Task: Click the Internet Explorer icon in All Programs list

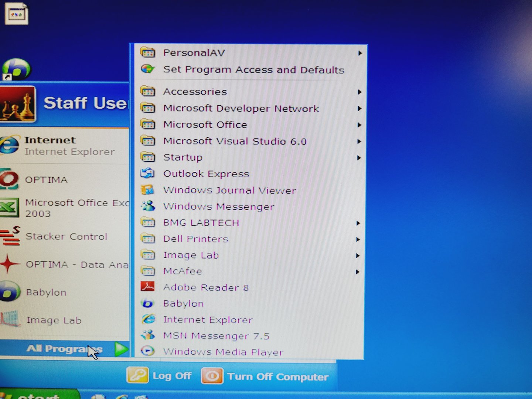Action: pyautogui.click(x=149, y=319)
